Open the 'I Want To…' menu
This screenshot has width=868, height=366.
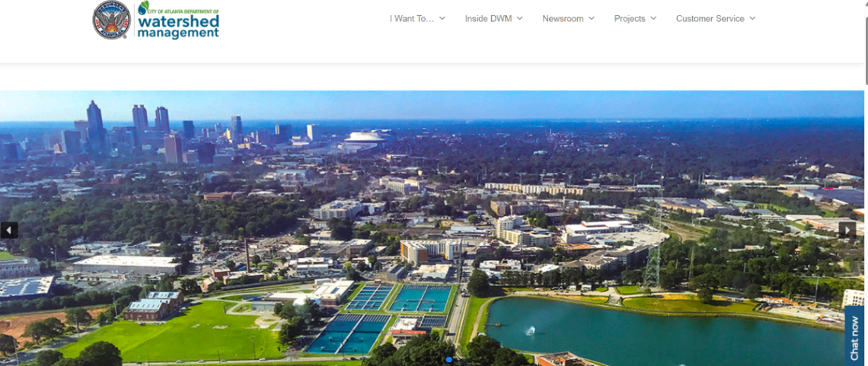tap(412, 18)
